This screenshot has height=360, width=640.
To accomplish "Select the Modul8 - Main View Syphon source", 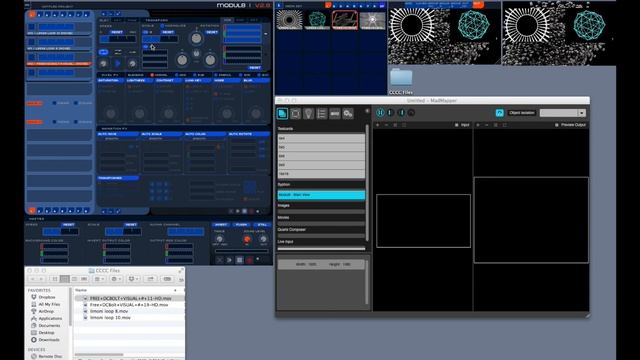I will pyautogui.click(x=321, y=195).
